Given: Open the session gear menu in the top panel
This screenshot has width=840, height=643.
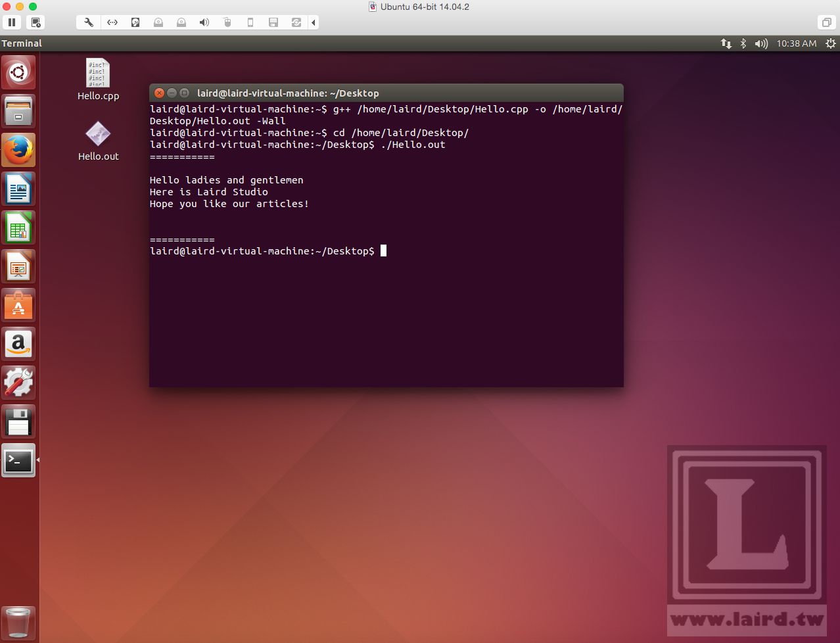Looking at the screenshot, I should point(829,43).
